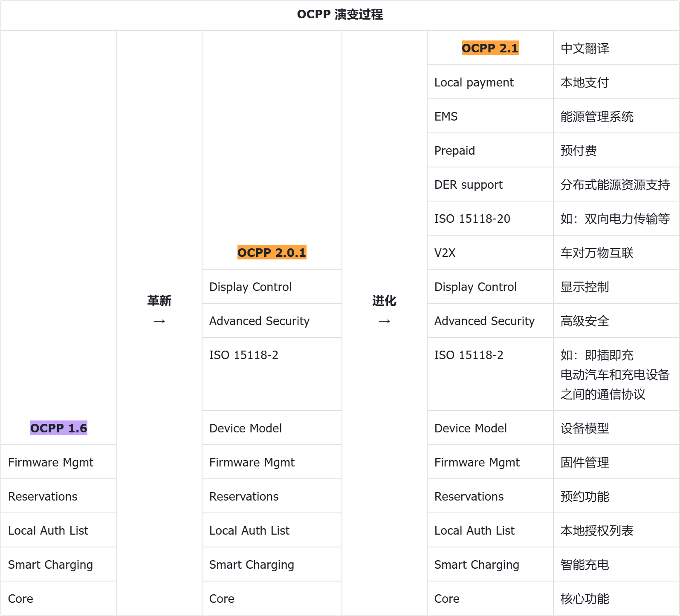Select the 中文翻译 column header

585,48
